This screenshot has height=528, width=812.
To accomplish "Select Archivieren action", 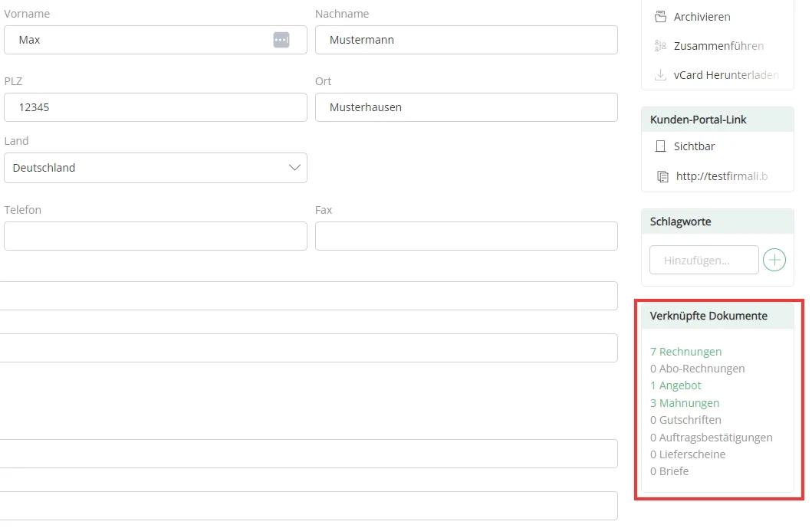I will point(702,17).
